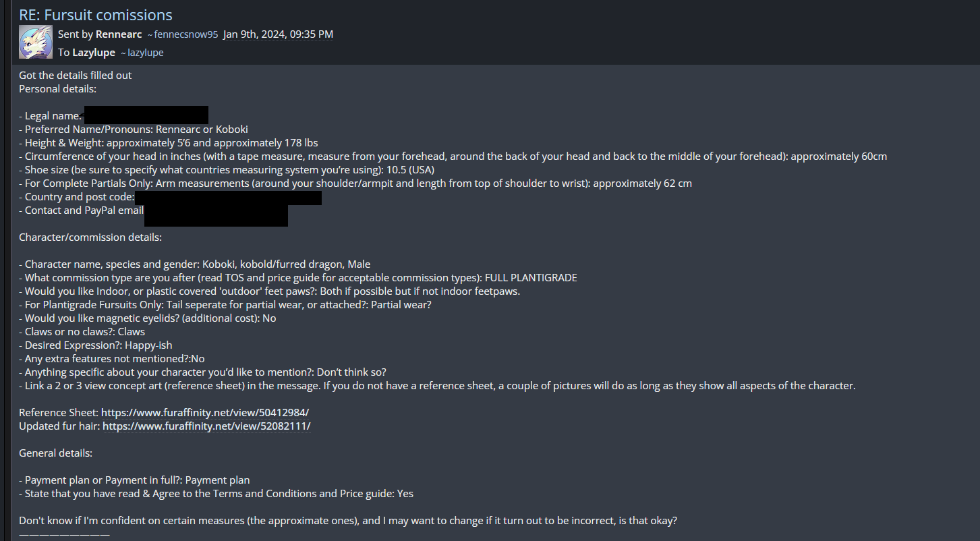Viewport: 980px width, 541px height.
Task: Open the Rennearc sender name link
Action: tap(119, 34)
